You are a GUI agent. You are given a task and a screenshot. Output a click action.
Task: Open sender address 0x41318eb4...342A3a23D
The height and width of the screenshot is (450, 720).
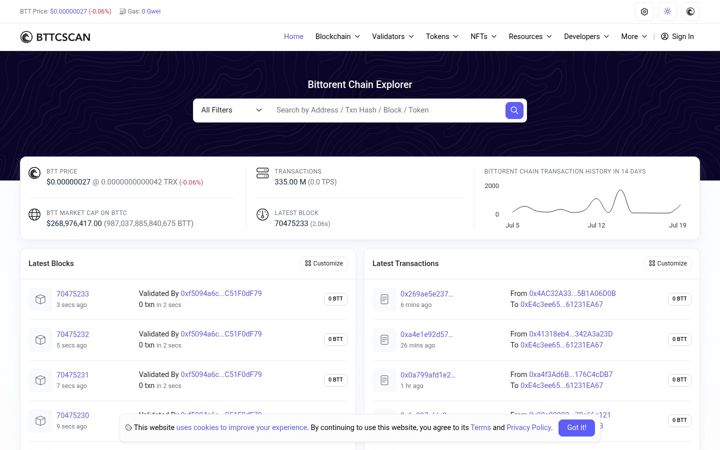tap(571, 334)
